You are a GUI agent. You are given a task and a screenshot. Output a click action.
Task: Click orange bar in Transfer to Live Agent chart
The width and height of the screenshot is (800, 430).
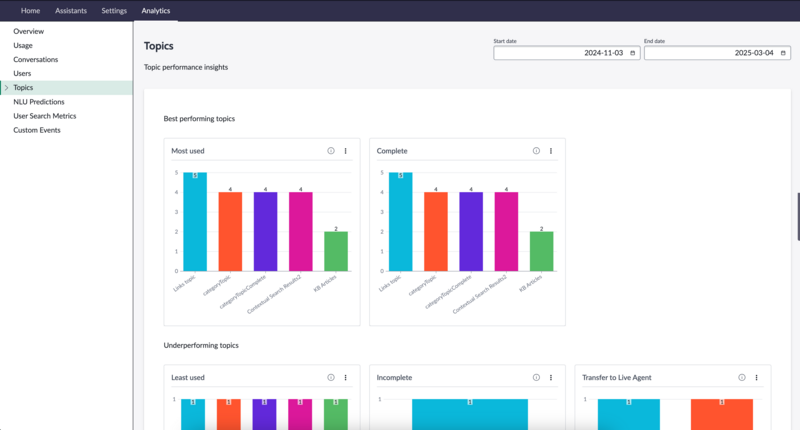point(721,414)
